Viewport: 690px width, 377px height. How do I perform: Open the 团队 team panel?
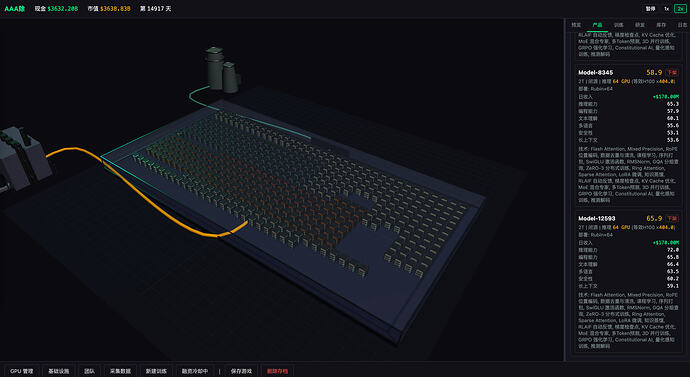click(x=89, y=371)
